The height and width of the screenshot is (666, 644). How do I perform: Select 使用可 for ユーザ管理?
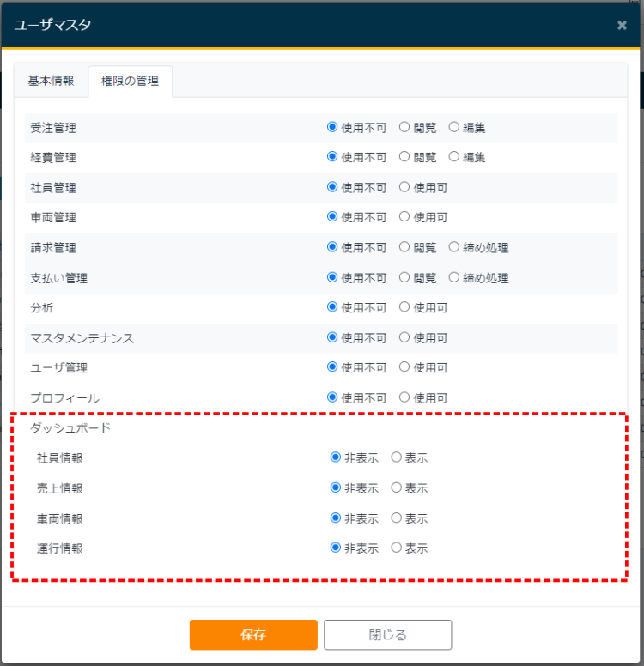(404, 368)
